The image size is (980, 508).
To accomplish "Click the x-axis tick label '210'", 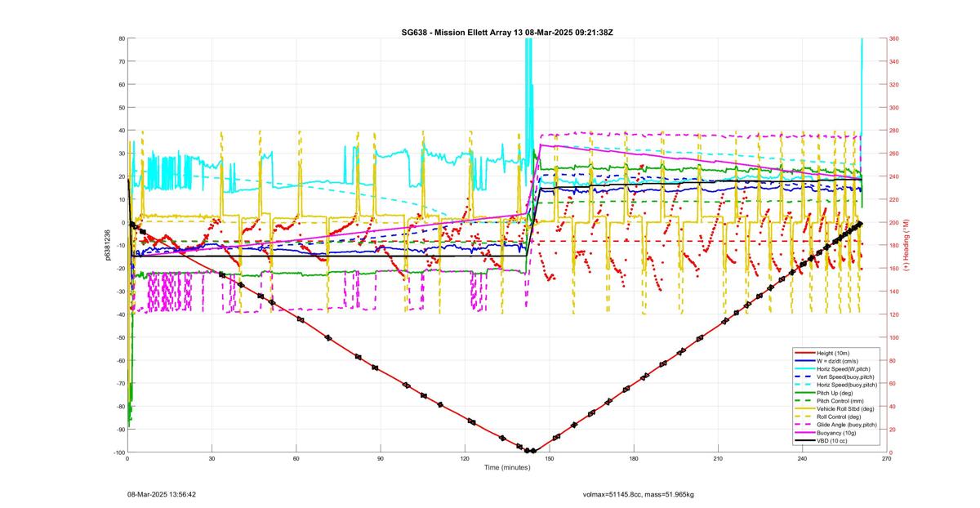I will point(718,459).
